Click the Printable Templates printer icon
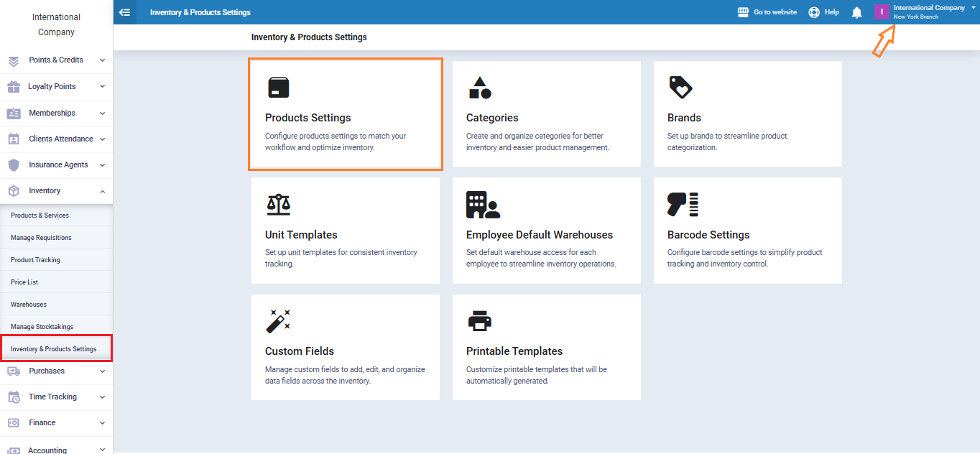980x454 pixels. (479, 321)
